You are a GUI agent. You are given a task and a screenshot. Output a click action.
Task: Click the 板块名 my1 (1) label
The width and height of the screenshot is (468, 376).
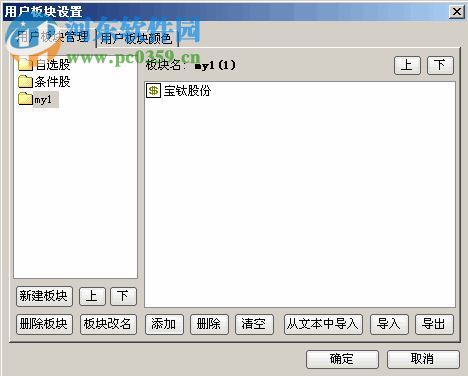191,65
